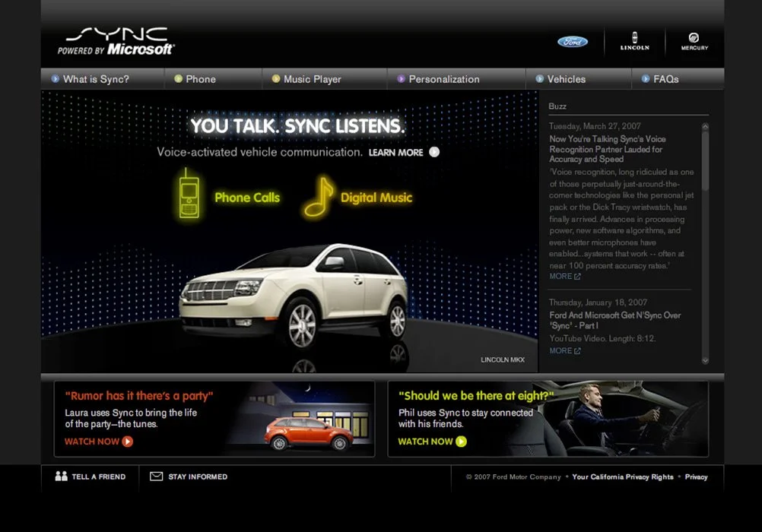Click the Tell a Friend people icon
The image size is (762, 532).
(x=62, y=476)
